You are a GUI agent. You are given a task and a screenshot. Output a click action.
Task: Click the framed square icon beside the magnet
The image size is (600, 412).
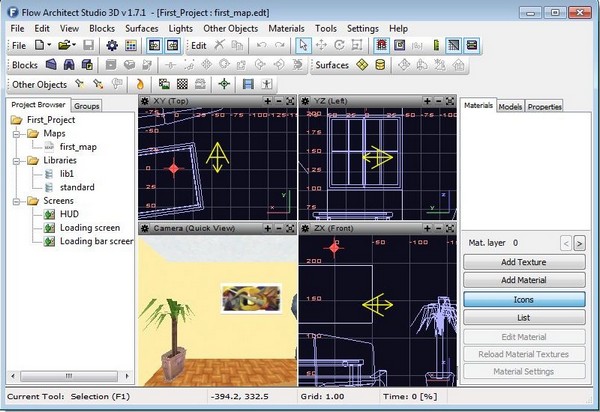click(x=399, y=45)
